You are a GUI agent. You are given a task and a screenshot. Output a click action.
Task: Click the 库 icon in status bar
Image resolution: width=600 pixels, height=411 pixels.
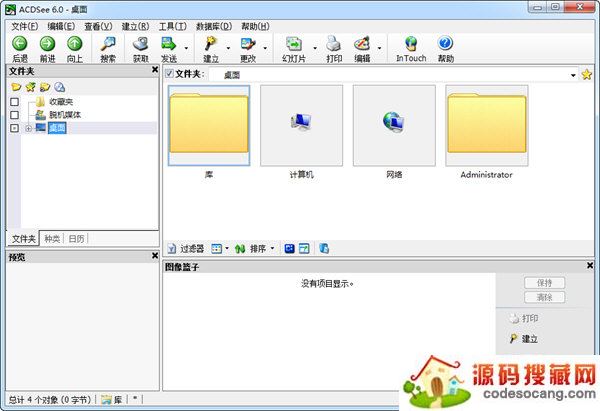106,400
